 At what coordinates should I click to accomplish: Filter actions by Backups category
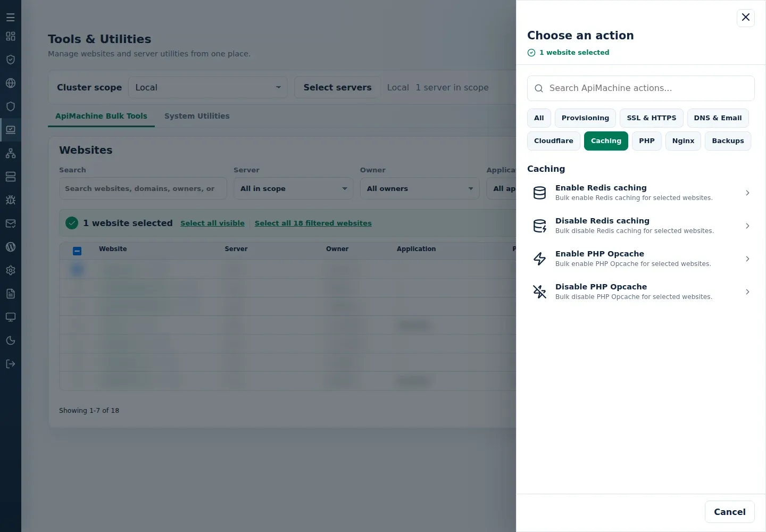tap(728, 141)
